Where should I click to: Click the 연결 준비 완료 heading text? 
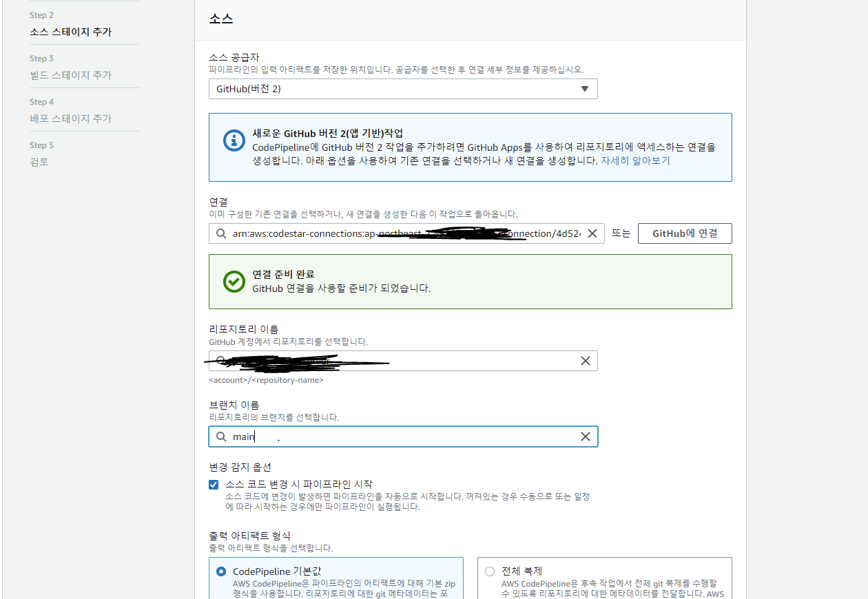[x=283, y=274]
